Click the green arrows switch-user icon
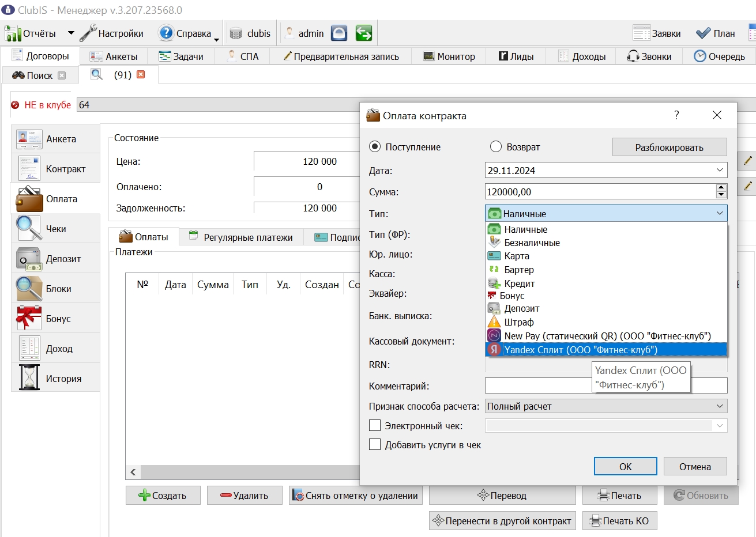This screenshot has width=756, height=537. 363,33
